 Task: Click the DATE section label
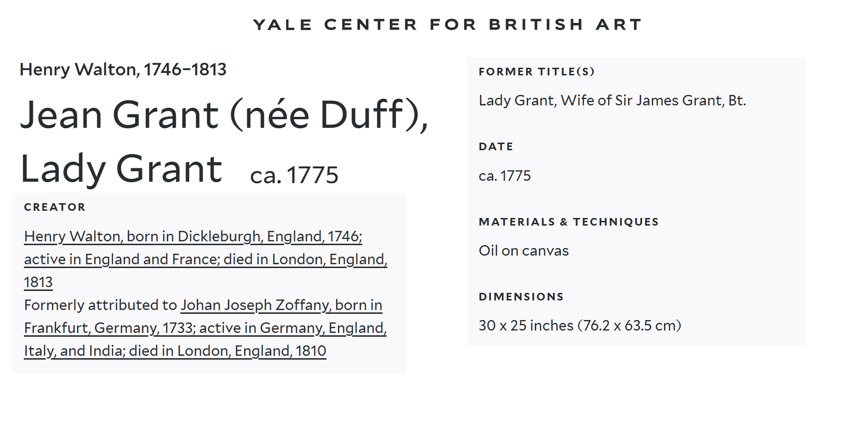click(x=496, y=146)
